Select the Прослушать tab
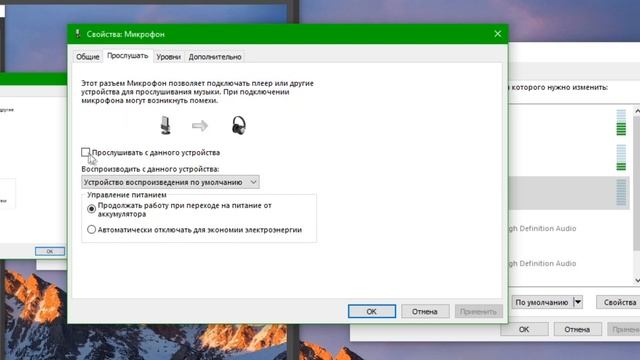The height and width of the screenshot is (360, 640). coord(127,56)
